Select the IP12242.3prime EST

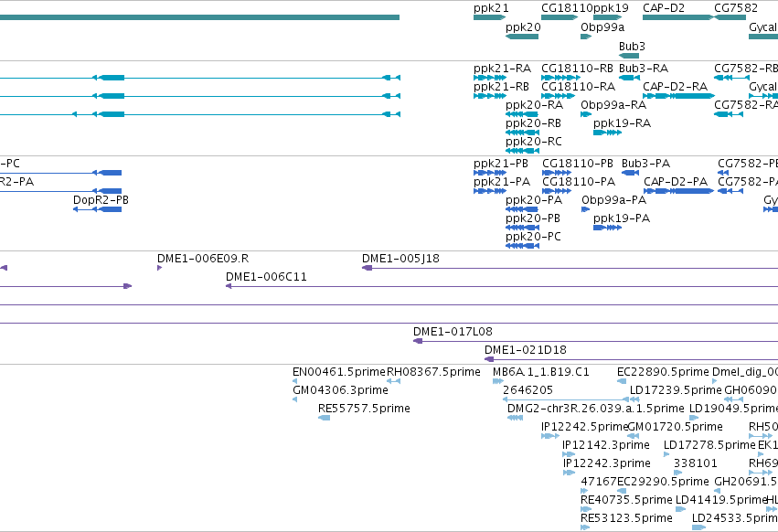click(569, 473)
